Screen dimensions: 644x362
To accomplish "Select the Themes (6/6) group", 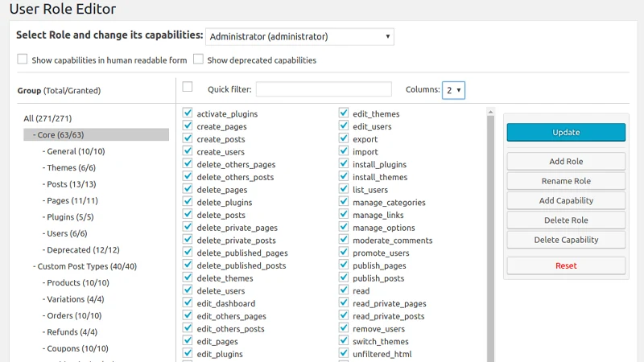I will [69, 168].
